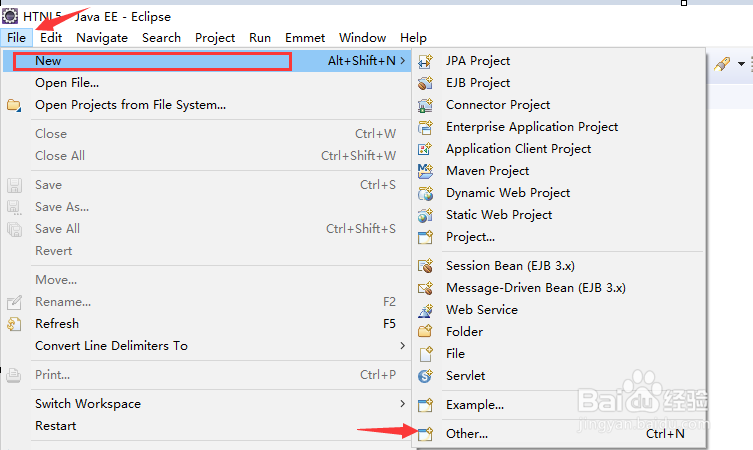Open the Navigate menu
This screenshot has width=753, height=450.
pos(102,37)
